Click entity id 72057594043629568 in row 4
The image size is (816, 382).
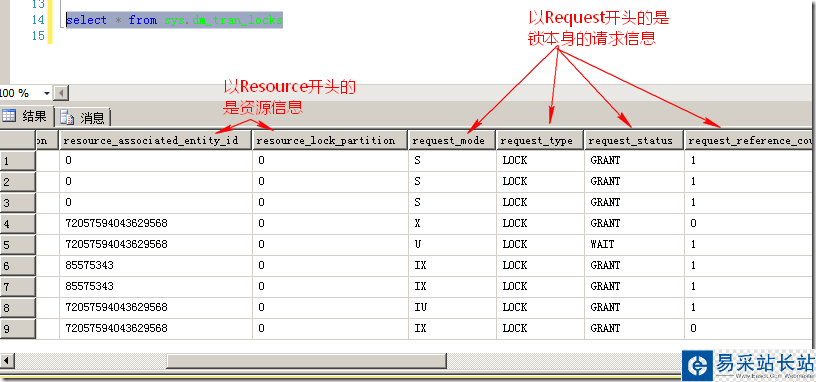click(x=156, y=223)
